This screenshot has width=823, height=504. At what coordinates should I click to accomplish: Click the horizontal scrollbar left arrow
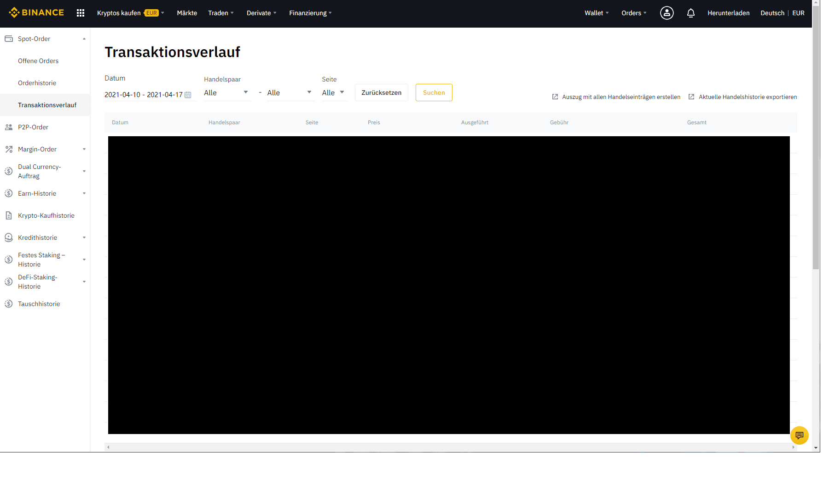coord(108,447)
